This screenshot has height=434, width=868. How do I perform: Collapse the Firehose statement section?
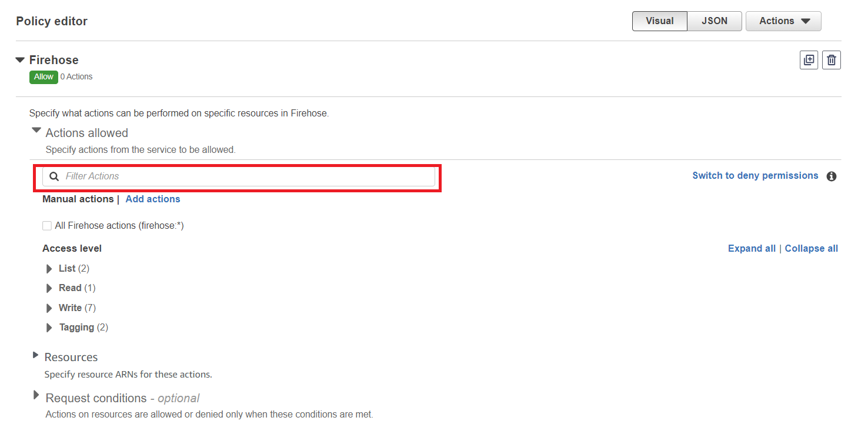click(x=21, y=60)
